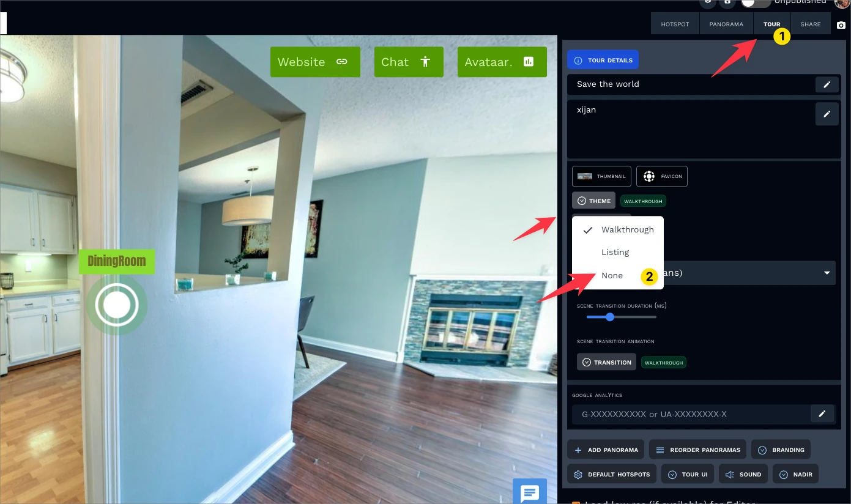
Task: Open the Favicon picker
Action: pos(662,176)
